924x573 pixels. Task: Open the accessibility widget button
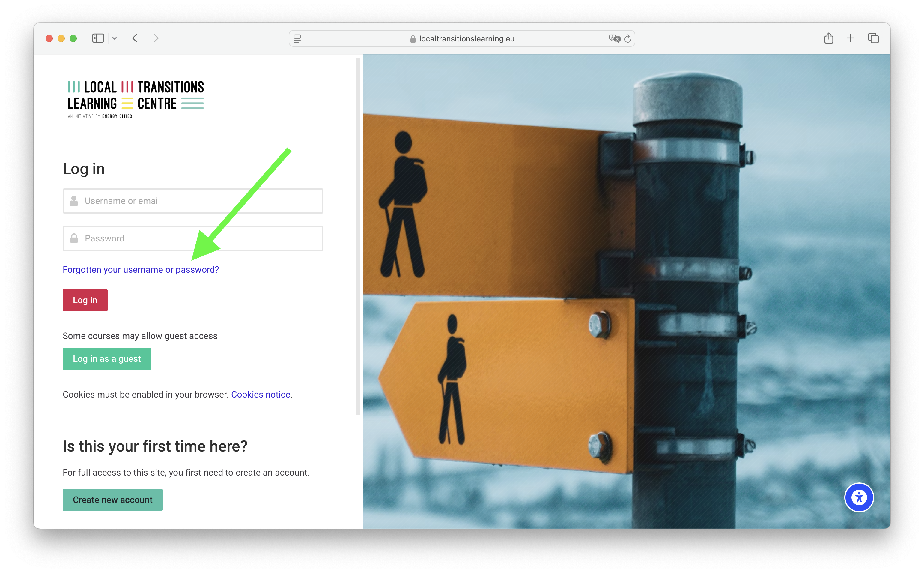coord(859,497)
